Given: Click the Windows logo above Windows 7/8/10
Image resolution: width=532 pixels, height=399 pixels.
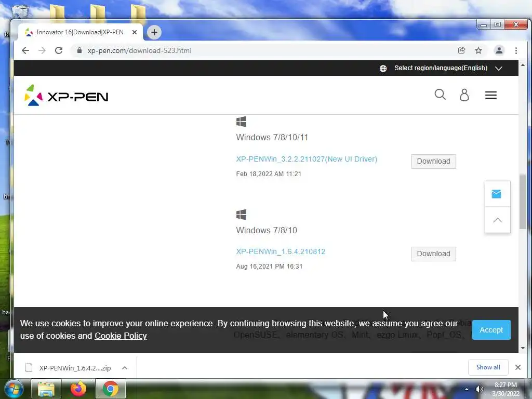Looking at the screenshot, I should pyautogui.click(x=241, y=215).
